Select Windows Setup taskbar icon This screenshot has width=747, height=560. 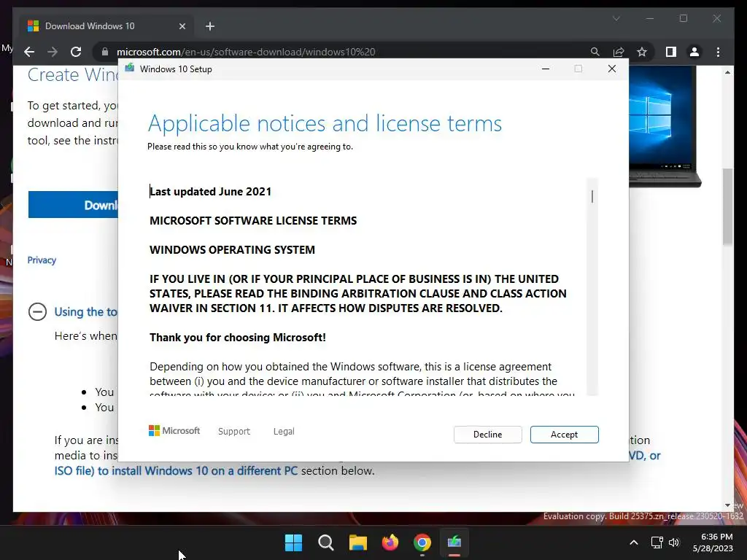coord(454,542)
